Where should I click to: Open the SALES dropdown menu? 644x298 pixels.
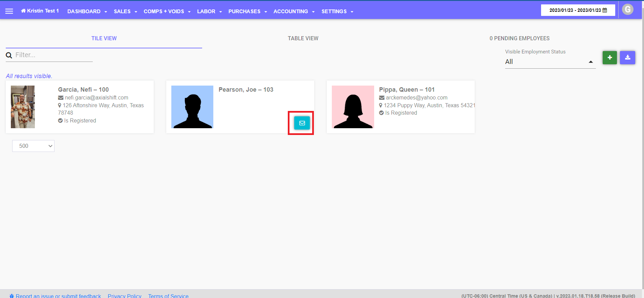coord(125,12)
